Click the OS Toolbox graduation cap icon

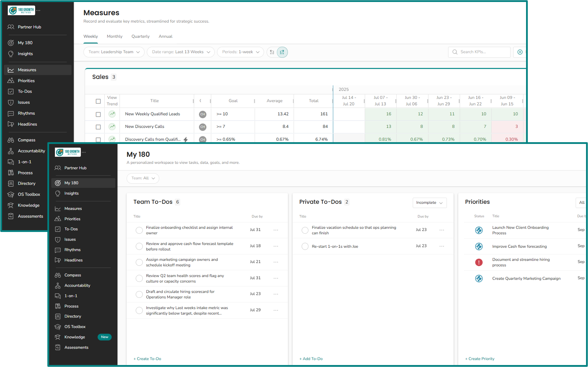pos(58,327)
